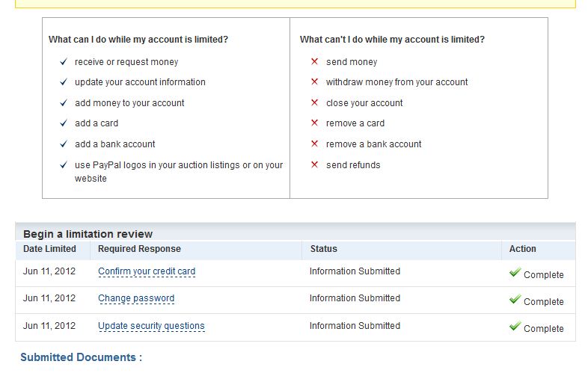Open the Confirm your credit card link
Image resolution: width=588 pixels, height=376 pixels.
[147, 271]
